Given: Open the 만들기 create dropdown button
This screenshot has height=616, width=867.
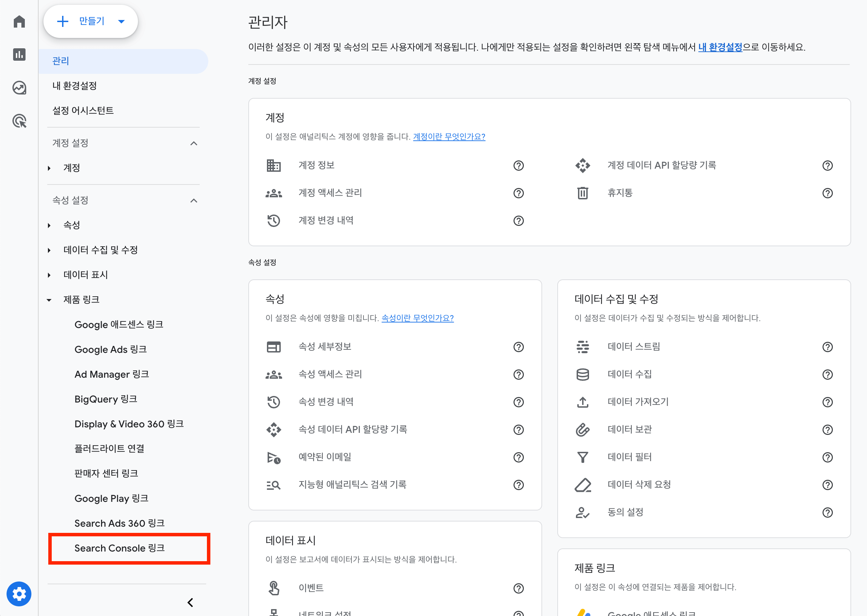Looking at the screenshot, I should (91, 21).
